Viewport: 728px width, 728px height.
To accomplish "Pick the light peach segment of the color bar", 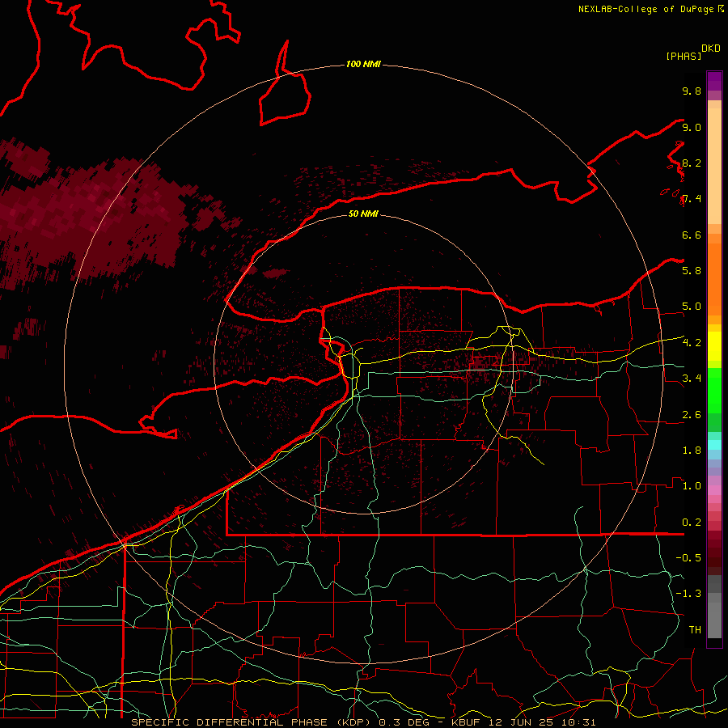I will click(x=714, y=166).
